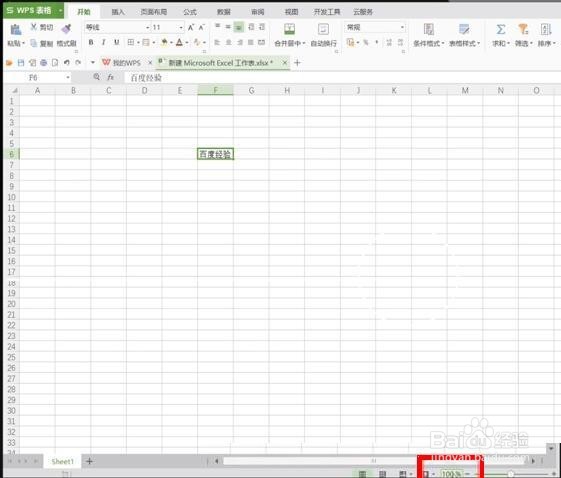Click the 100% zoom level button

(452, 474)
